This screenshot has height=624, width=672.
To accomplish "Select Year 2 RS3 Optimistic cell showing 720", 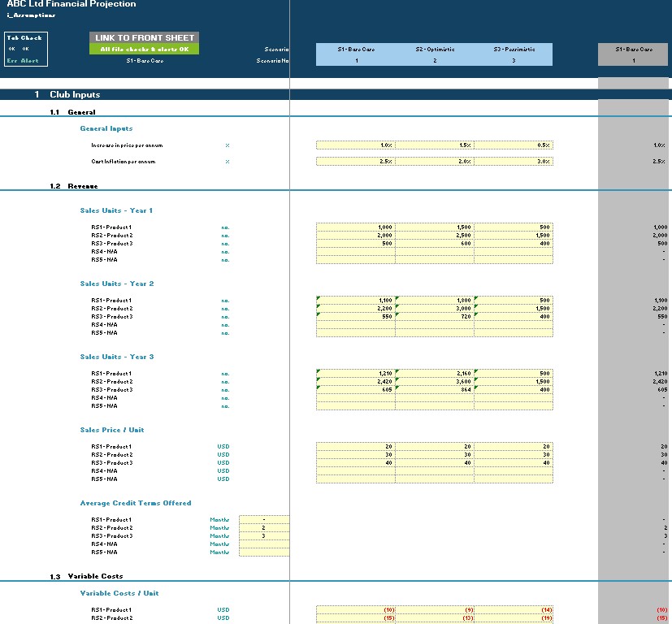I will 434,317.
